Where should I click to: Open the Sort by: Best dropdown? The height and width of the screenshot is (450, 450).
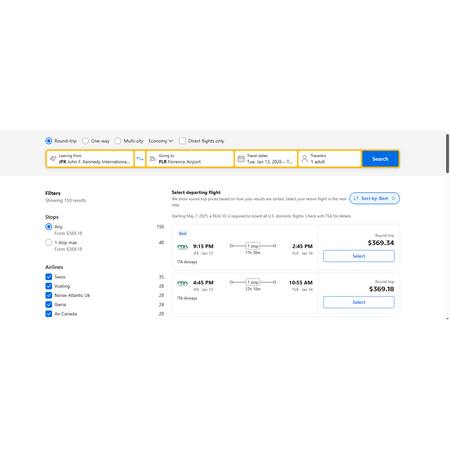(374, 198)
